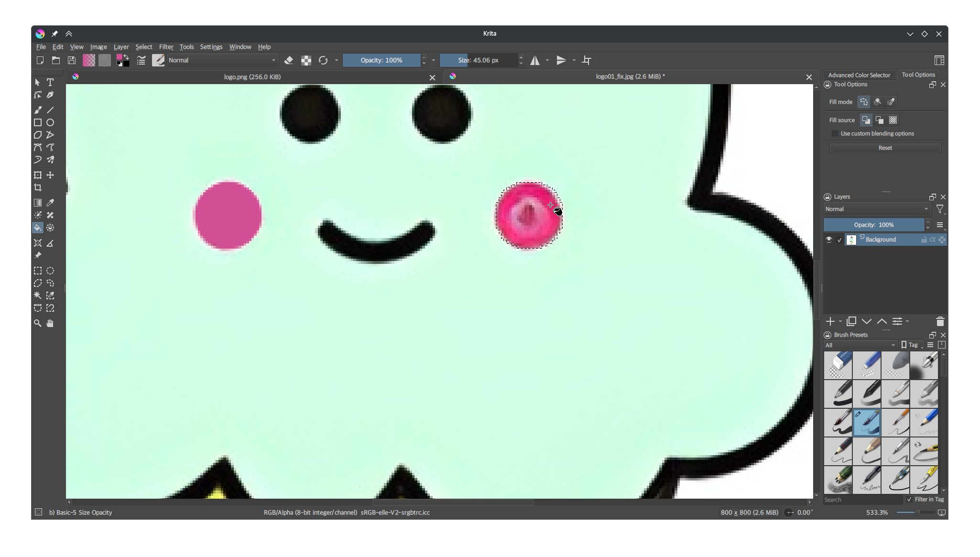Select the Zoom tool
This screenshot has height=557, width=980.
tap(38, 323)
